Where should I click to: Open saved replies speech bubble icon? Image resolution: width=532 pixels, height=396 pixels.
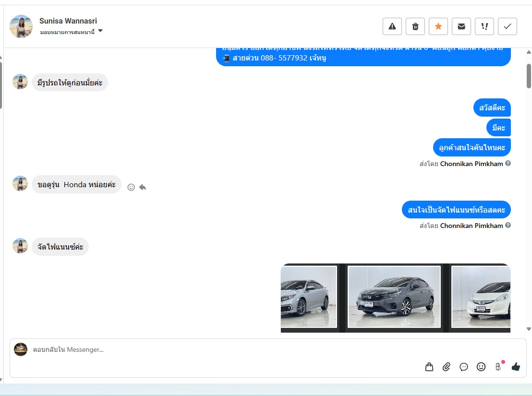click(464, 367)
